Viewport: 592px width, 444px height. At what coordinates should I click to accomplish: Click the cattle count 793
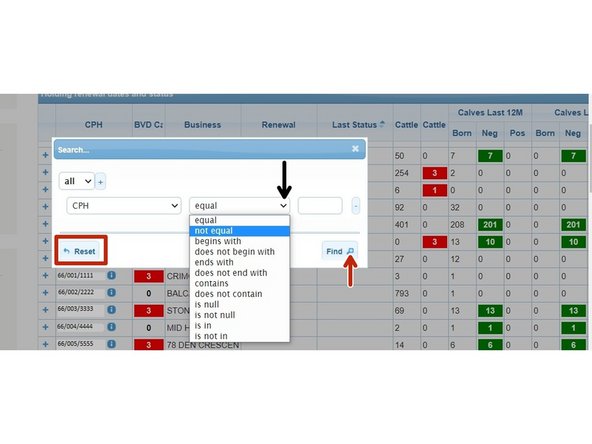(402, 293)
